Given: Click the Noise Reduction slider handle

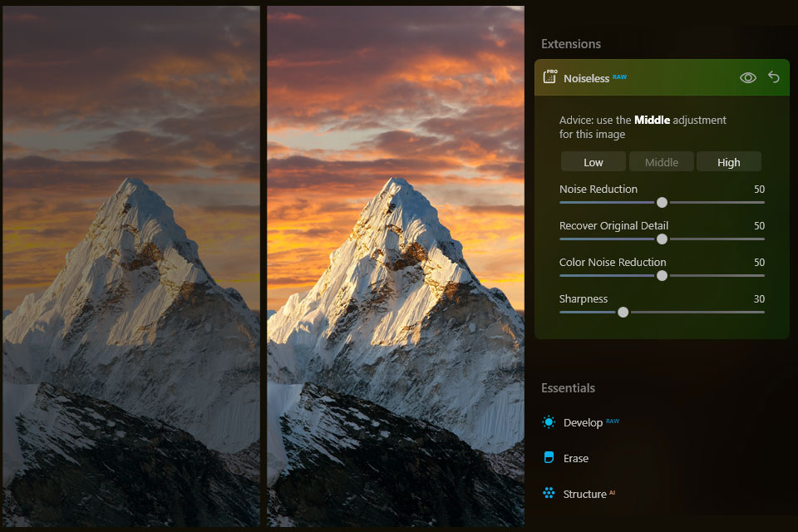Looking at the screenshot, I should [662, 202].
